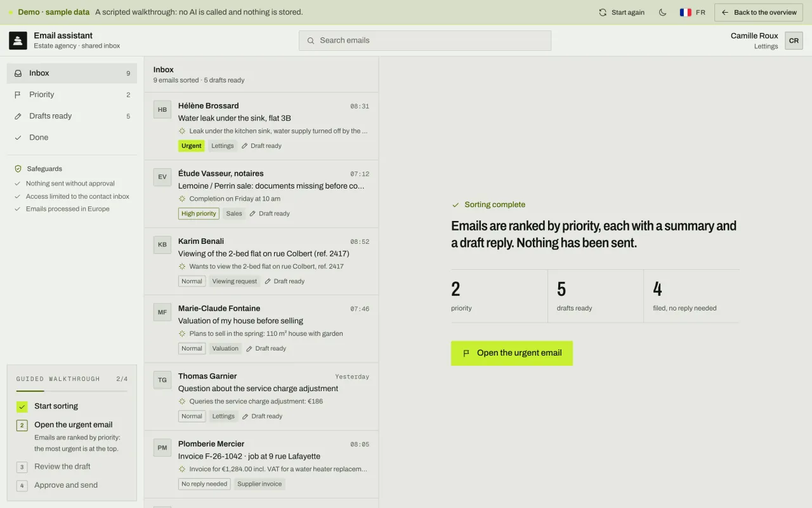Click Back to the overview button

click(x=759, y=13)
